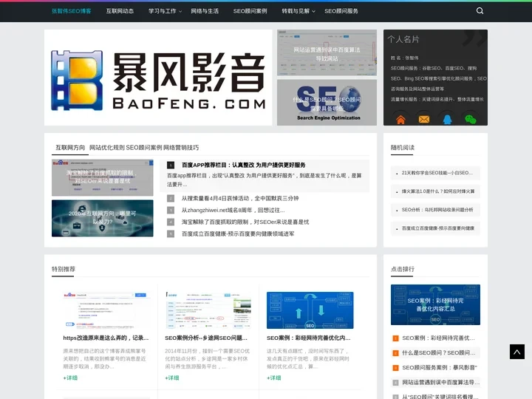Open list article 淘宝解除了百度抓取的限制，对SEOer来说
532x399 pixels.
coord(245,222)
